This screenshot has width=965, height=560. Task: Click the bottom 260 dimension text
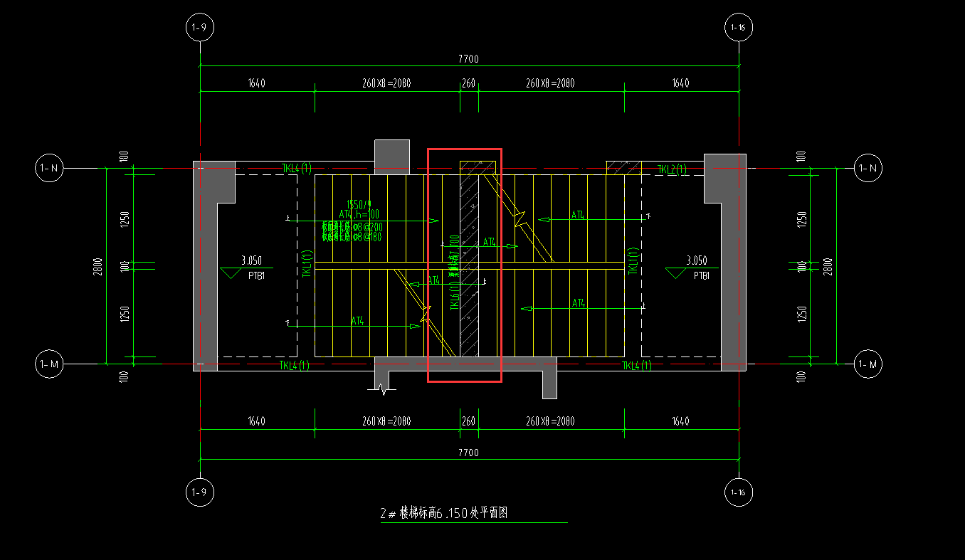point(469,421)
